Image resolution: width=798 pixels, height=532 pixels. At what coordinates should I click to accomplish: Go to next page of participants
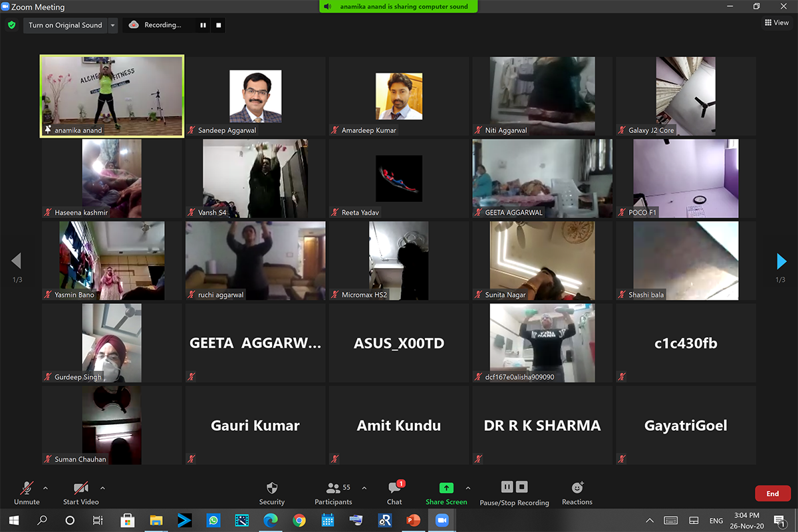tap(781, 261)
